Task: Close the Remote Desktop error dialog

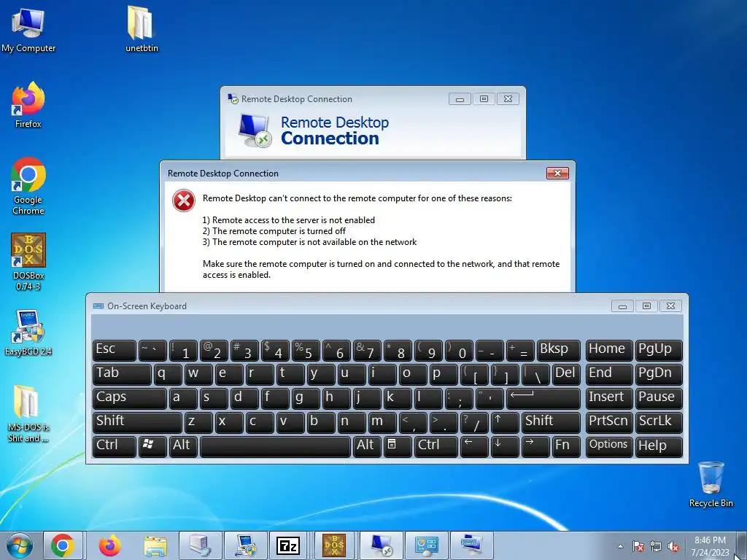Action: [557, 173]
